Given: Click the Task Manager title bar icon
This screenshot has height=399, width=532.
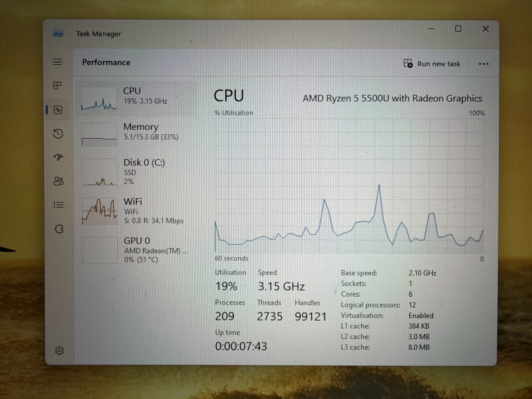Looking at the screenshot, I should (58, 33).
